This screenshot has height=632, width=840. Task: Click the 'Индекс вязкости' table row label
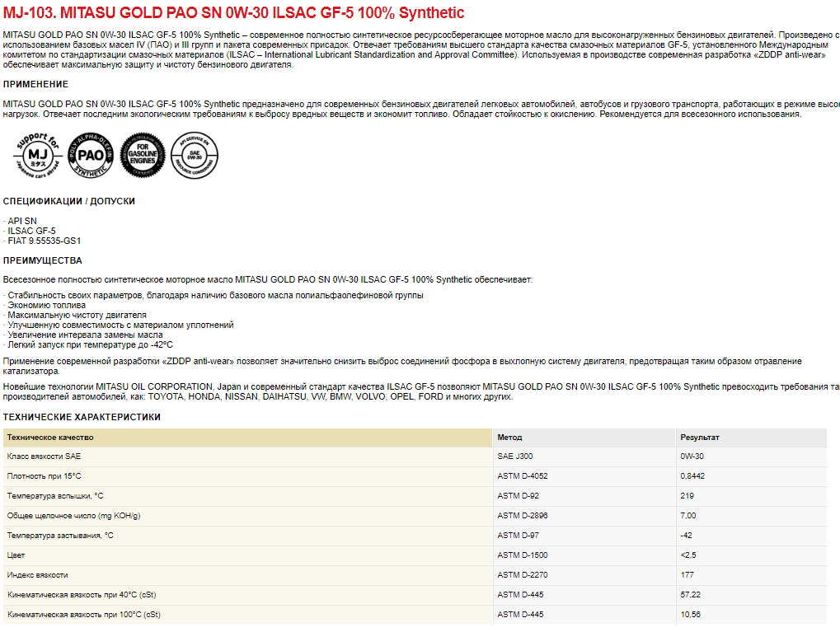[37, 575]
